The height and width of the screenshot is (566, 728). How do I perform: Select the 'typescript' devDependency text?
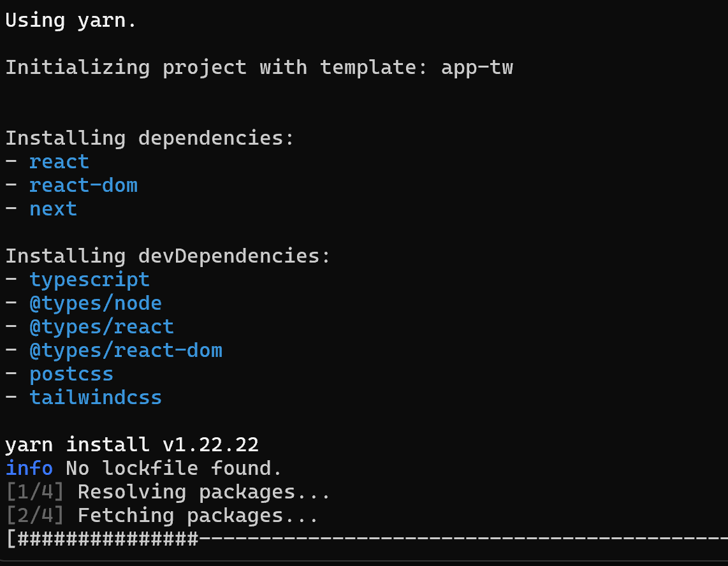(90, 280)
